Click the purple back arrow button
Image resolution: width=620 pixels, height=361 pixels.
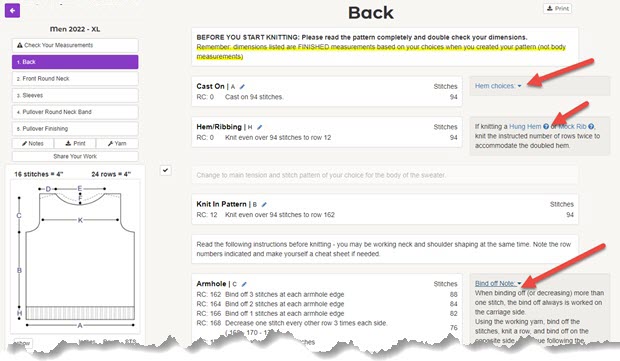12,10
